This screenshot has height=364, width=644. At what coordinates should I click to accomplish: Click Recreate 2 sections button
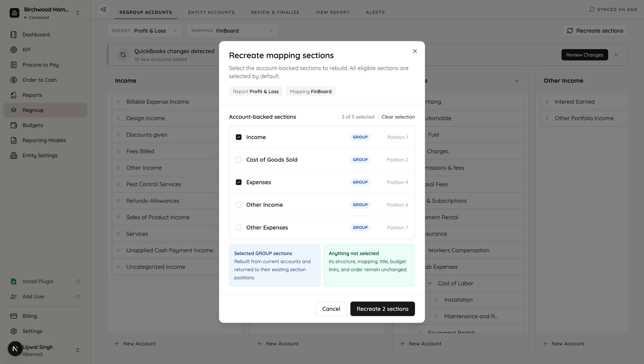[x=382, y=309]
